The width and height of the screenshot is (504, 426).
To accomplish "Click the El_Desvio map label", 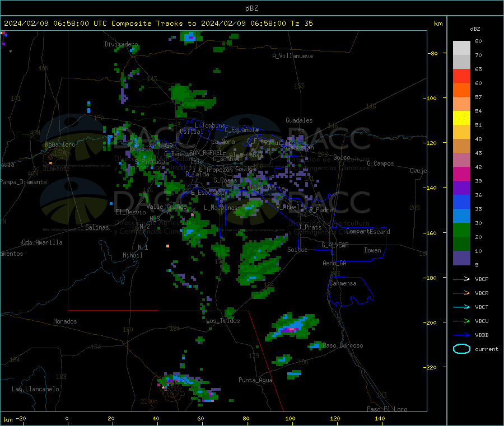I will (x=130, y=212).
